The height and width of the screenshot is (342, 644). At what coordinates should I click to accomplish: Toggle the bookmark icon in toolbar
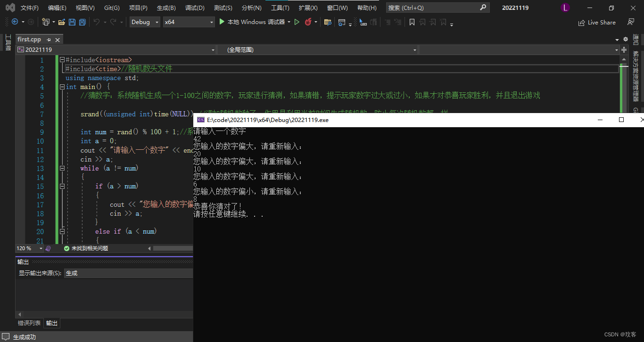[412, 22]
